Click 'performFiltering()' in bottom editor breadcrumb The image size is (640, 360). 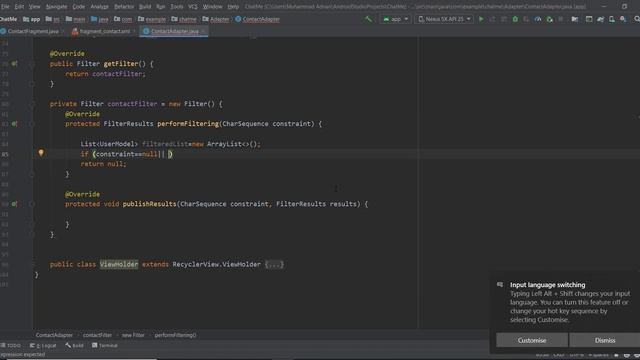point(175,335)
